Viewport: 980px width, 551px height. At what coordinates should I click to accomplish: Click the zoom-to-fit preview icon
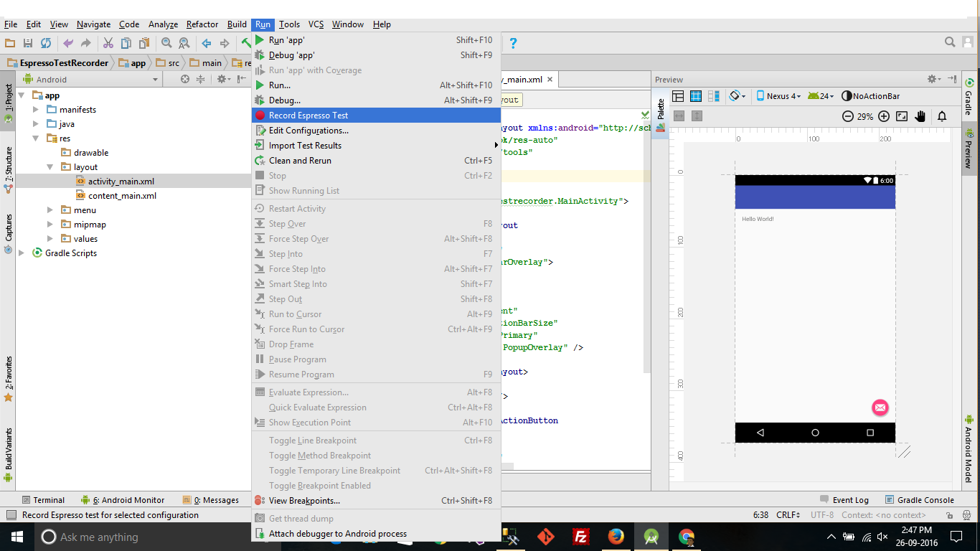click(x=902, y=116)
